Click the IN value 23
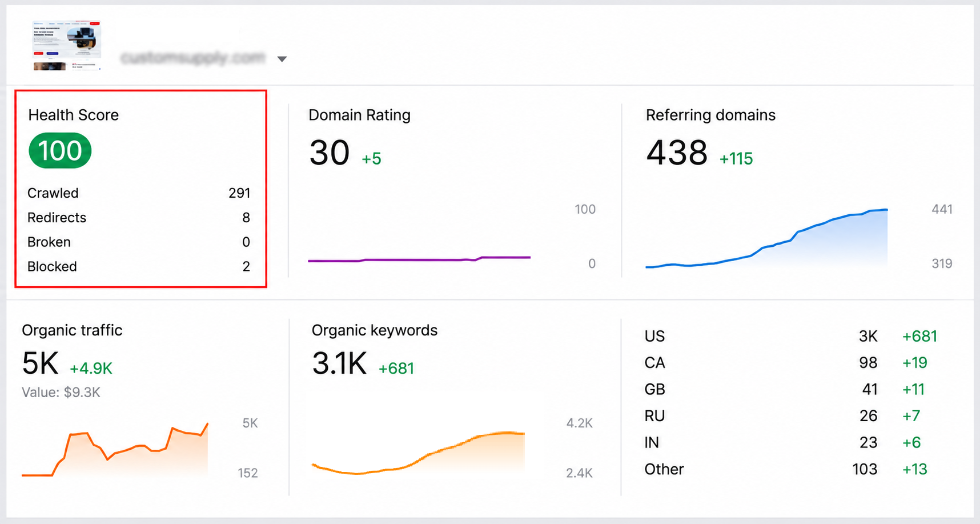The width and height of the screenshot is (980, 524). (869, 442)
